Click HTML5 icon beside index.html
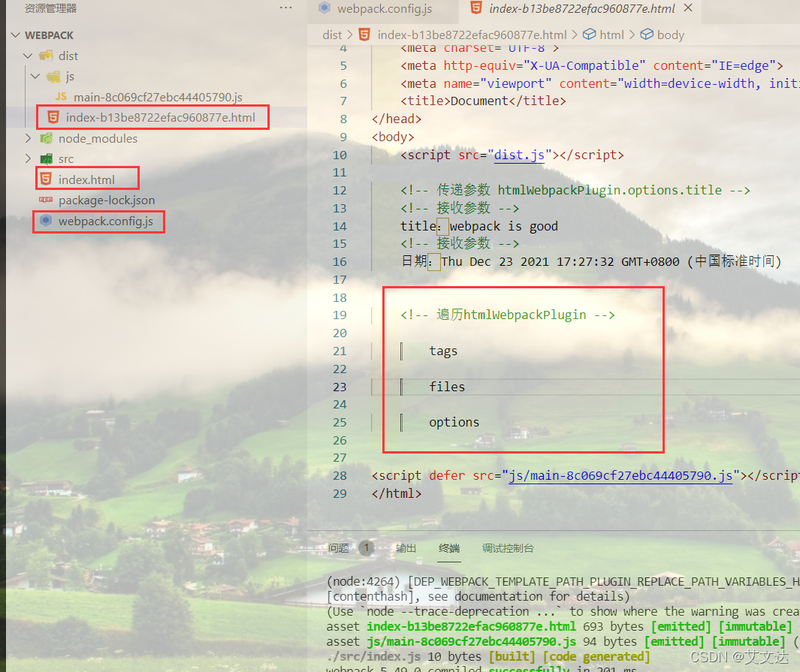 [46, 179]
